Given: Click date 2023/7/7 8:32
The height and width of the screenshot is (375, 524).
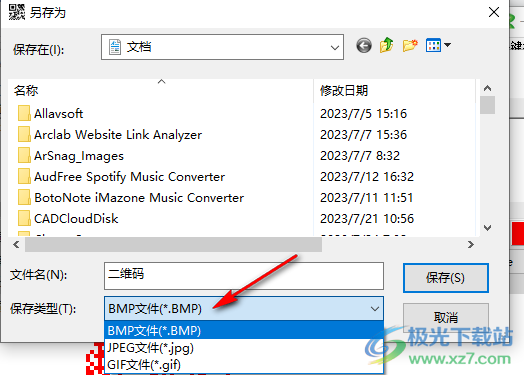Looking at the screenshot, I should coord(360,156).
